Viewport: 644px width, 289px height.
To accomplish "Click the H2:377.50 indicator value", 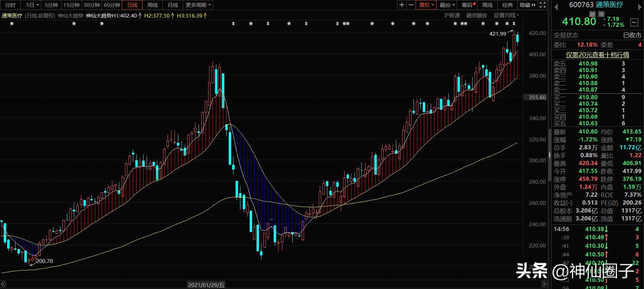I will 159,15.
